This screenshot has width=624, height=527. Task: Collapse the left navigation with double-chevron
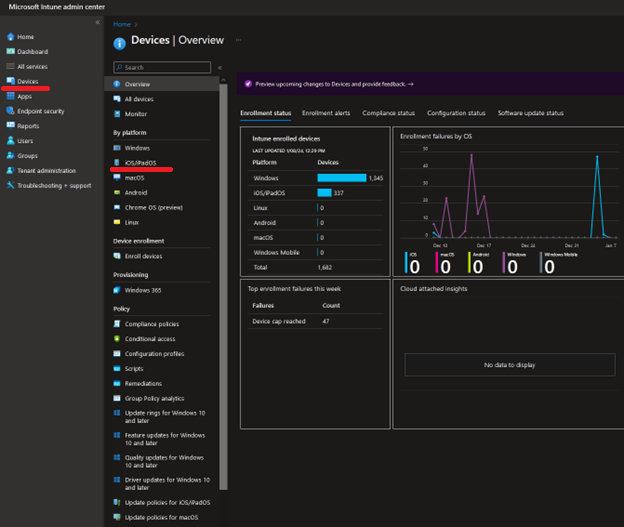pyautogui.click(x=98, y=22)
